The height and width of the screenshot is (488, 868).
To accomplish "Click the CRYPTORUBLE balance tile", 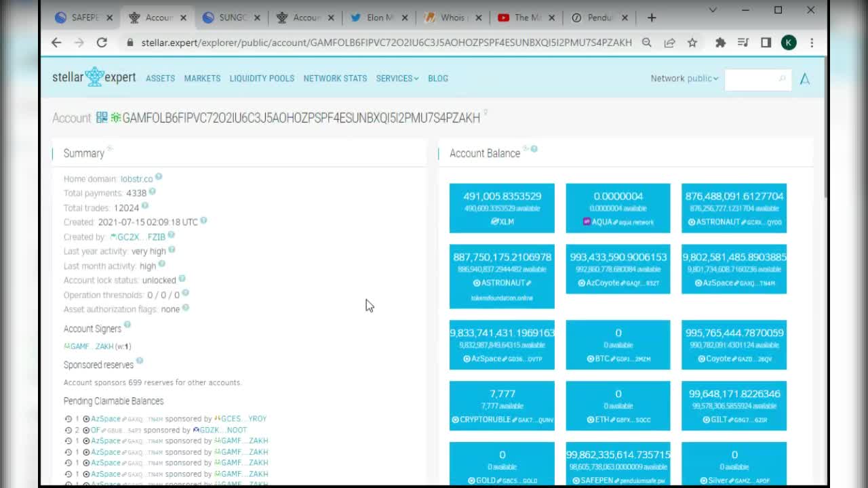I will [502, 406].
